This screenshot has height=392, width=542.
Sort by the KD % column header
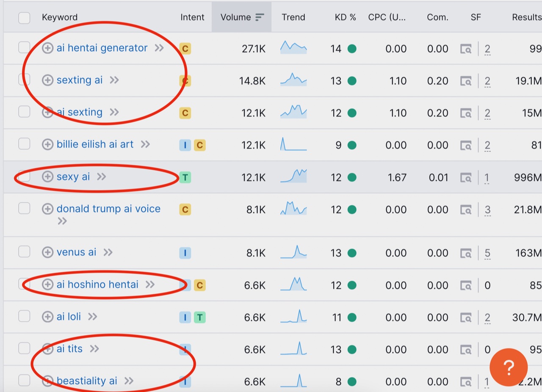tap(345, 17)
